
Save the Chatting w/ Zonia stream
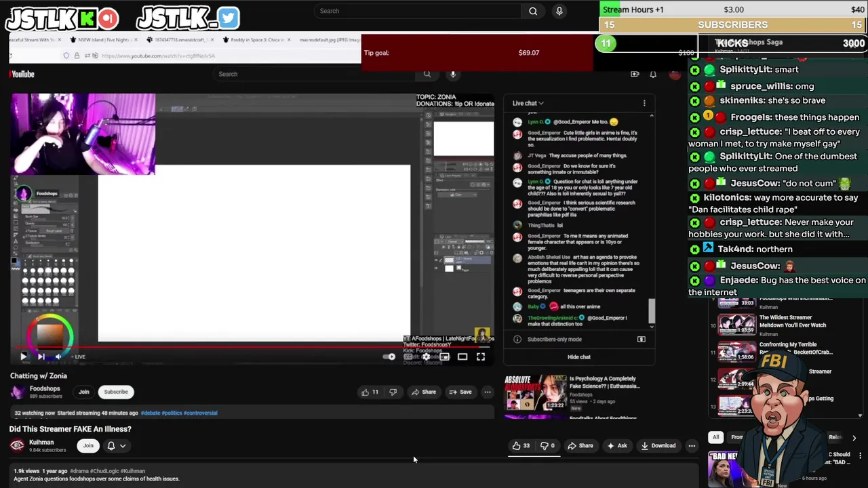(x=460, y=392)
